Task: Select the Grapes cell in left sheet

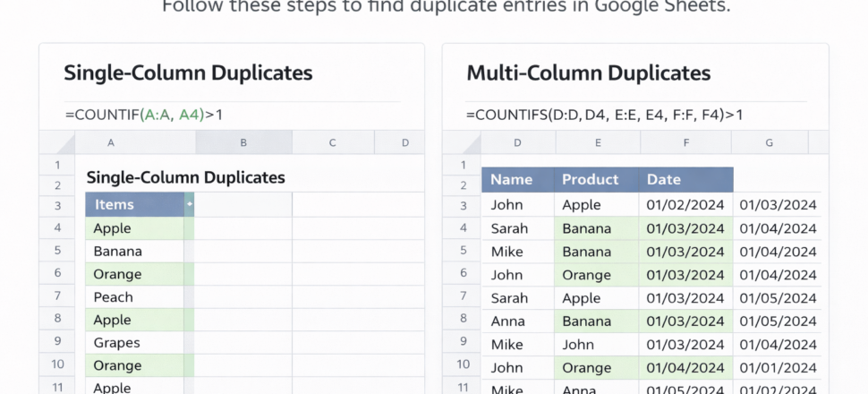Action: (134, 342)
